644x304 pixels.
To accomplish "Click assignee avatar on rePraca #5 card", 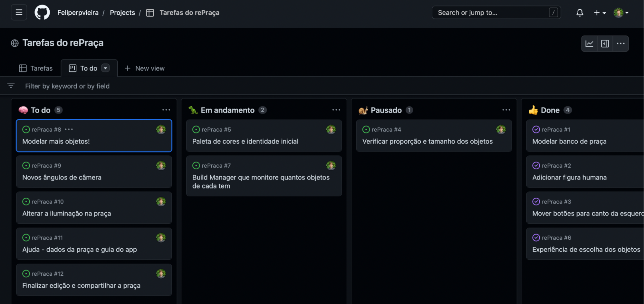I will click(x=331, y=129).
